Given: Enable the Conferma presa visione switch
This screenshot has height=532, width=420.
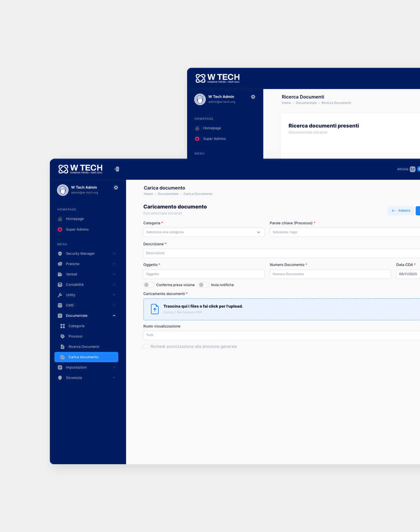Looking at the screenshot, I should (x=149, y=285).
